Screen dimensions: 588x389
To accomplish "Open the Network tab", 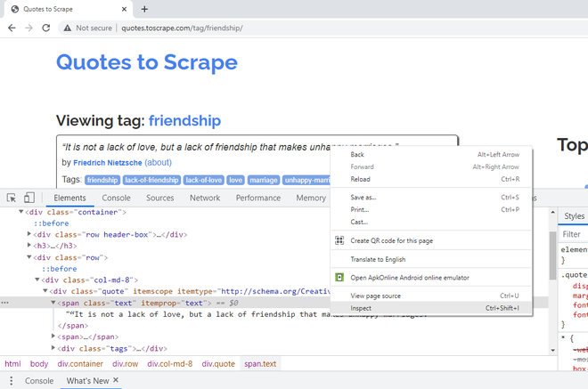I will point(205,198).
